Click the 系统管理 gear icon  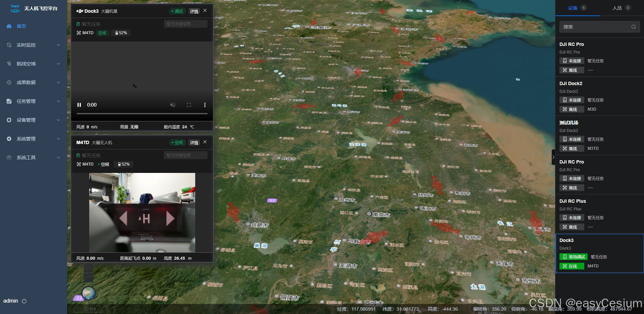click(x=9, y=139)
